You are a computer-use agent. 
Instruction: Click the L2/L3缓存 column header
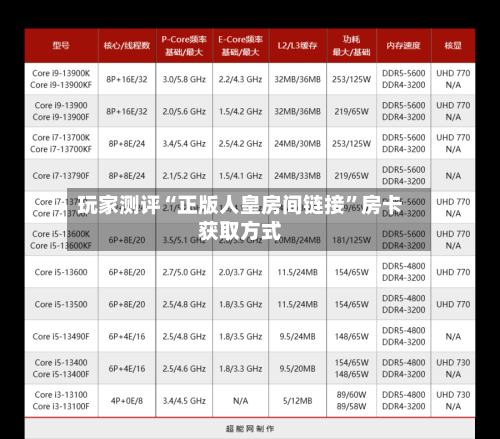[x=297, y=45]
